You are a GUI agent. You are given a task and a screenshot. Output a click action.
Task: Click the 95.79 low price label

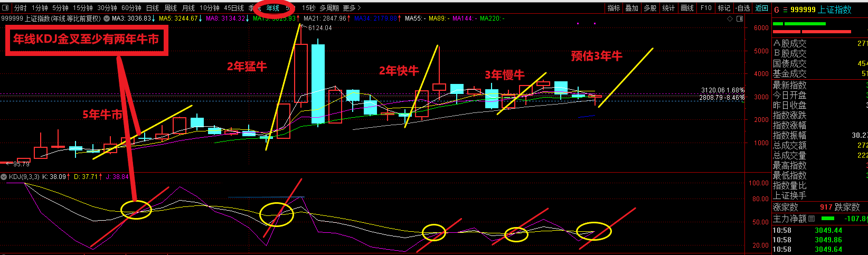(21, 164)
